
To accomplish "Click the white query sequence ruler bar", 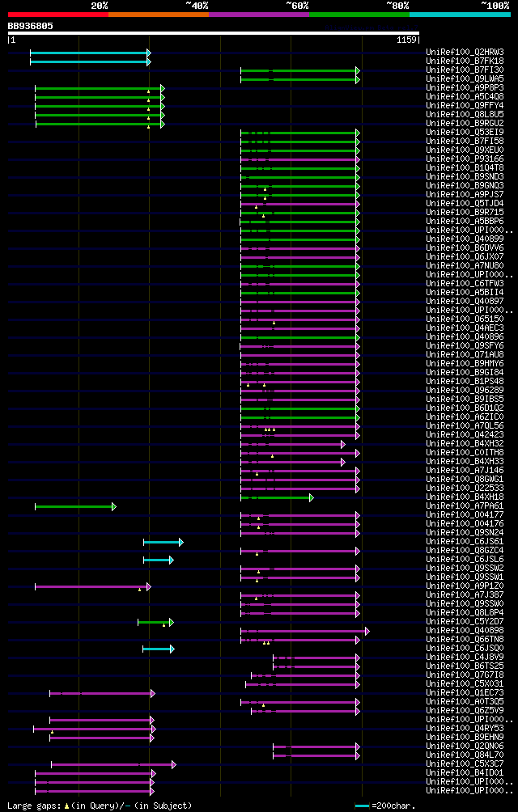I will (x=214, y=33).
